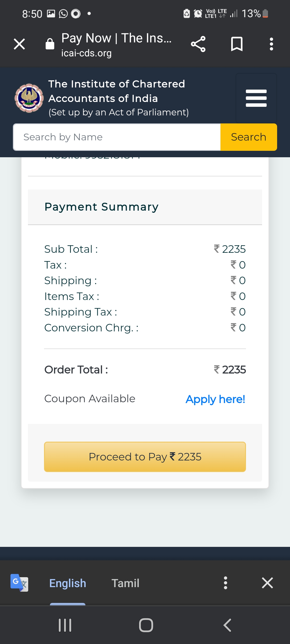Bookmark this ICAI page

(x=237, y=44)
